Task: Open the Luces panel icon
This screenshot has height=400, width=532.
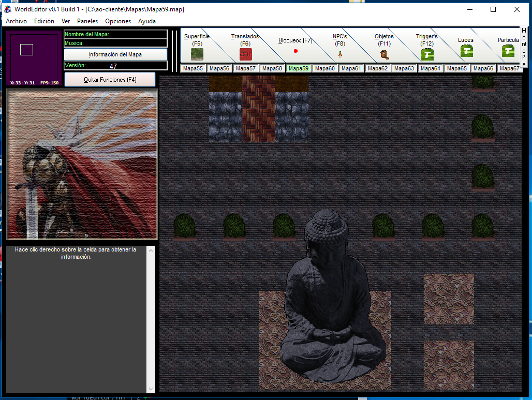Action: (466, 51)
